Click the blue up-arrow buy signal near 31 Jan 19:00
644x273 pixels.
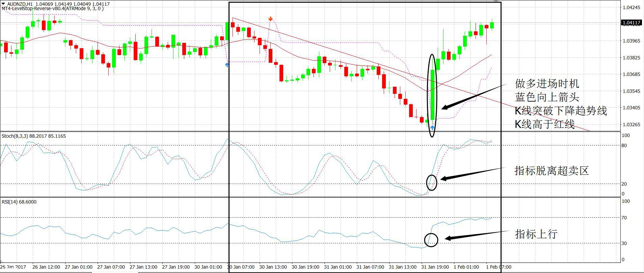[432, 128]
